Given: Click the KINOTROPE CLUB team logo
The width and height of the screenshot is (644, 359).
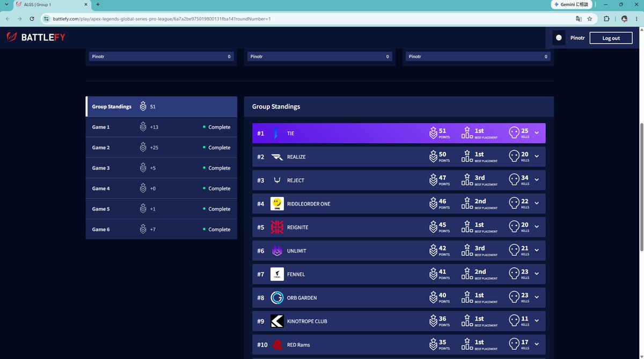Looking at the screenshot, I should (x=277, y=321).
